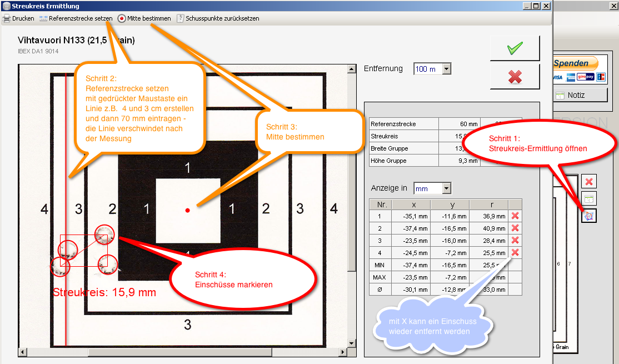Select Referenzstrecke setzen tool
The height and width of the screenshot is (364, 619).
pos(76,18)
